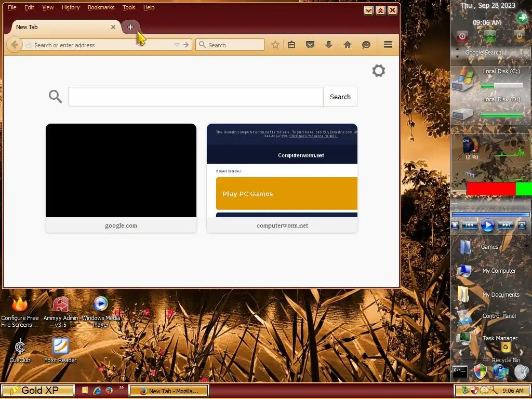Open Foxit Reader desktop icon
This screenshot has width=532, height=399.
60,351
